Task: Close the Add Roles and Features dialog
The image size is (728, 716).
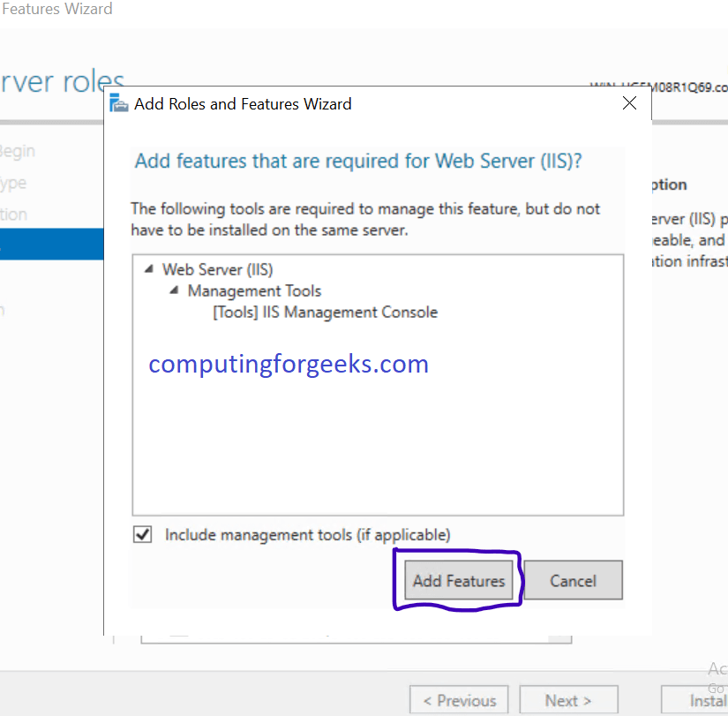Action: pyautogui.click(x=629, y=103)
